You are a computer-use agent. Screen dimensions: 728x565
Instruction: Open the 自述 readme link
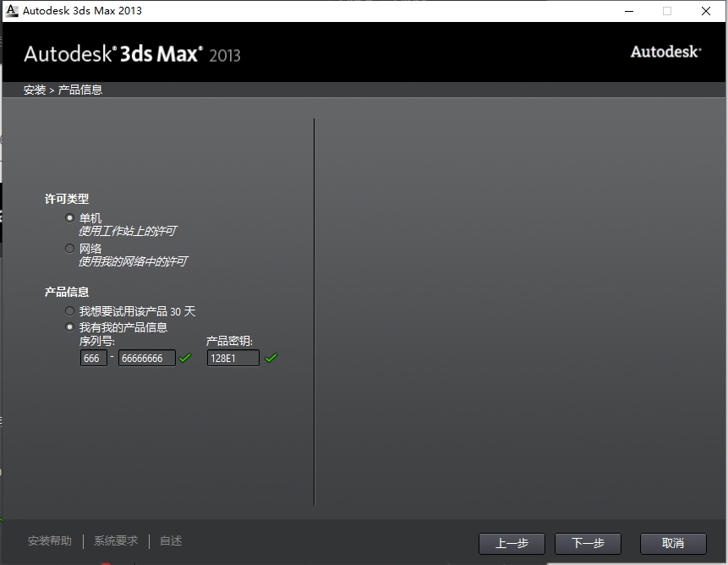click(x=171, y=540)
